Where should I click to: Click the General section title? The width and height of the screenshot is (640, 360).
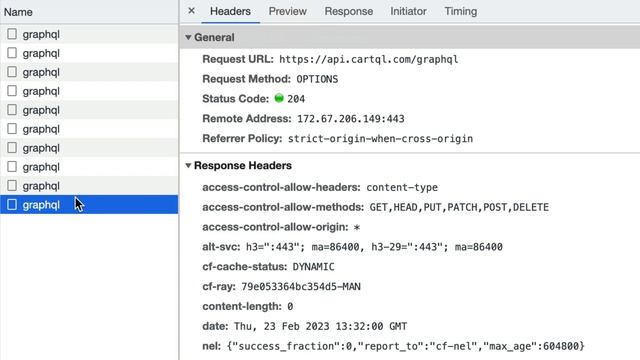coord(214,38)
